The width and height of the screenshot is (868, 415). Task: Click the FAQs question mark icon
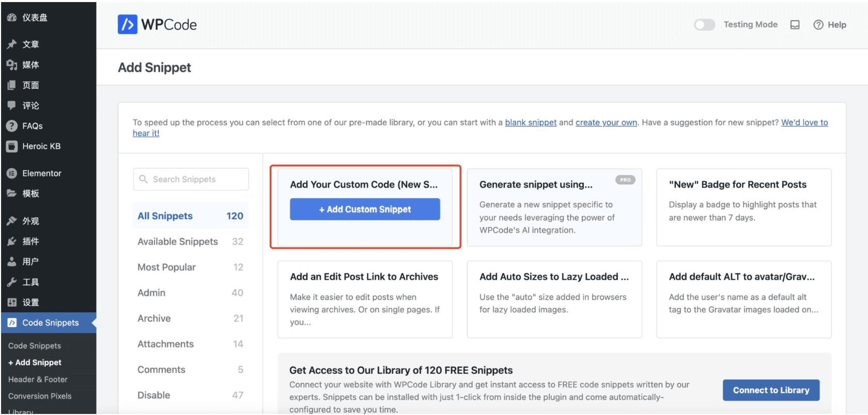(x=11, y=126)
